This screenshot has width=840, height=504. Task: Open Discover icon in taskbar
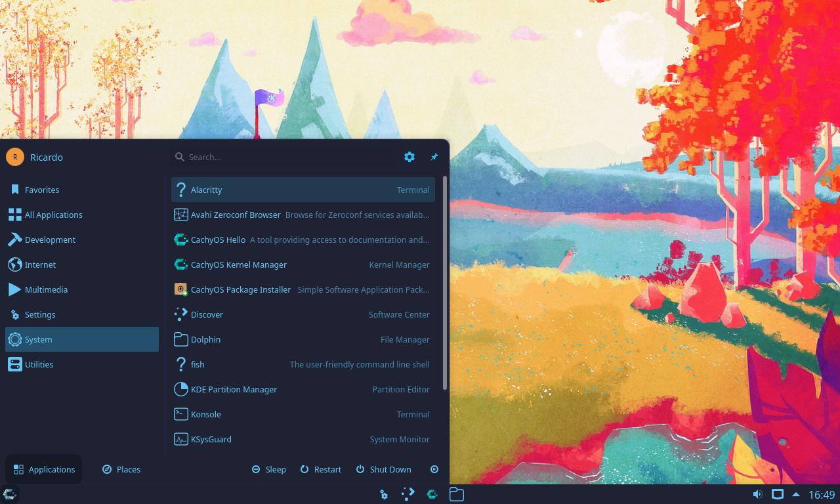point(408,494)
